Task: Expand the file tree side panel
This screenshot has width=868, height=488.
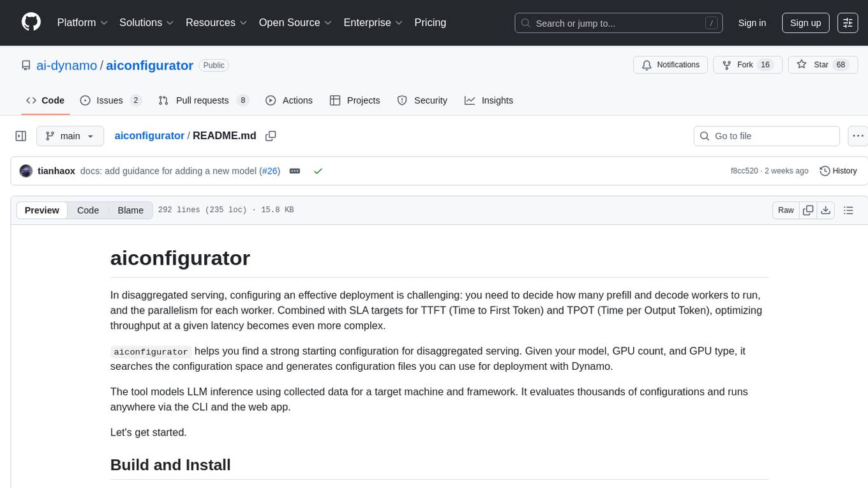Action: click(x=20, y=136)
